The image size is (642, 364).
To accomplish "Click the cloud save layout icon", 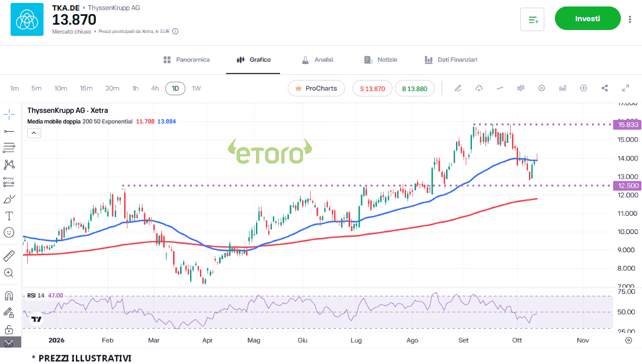I will tap(478, 88).
